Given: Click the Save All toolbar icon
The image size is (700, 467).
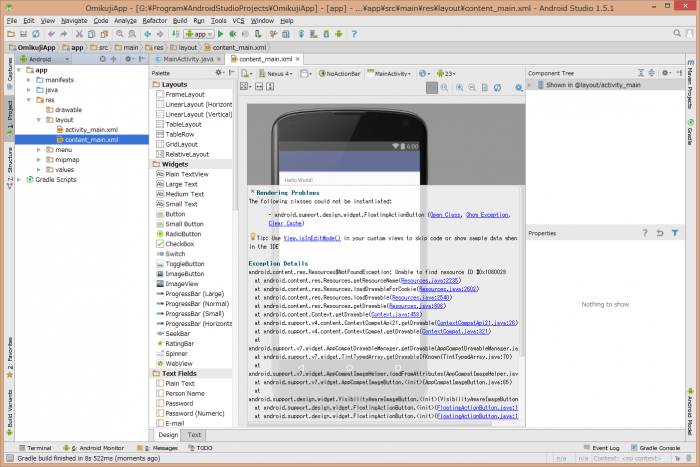Looking at the screenshot, I should [x=23, y=34].
